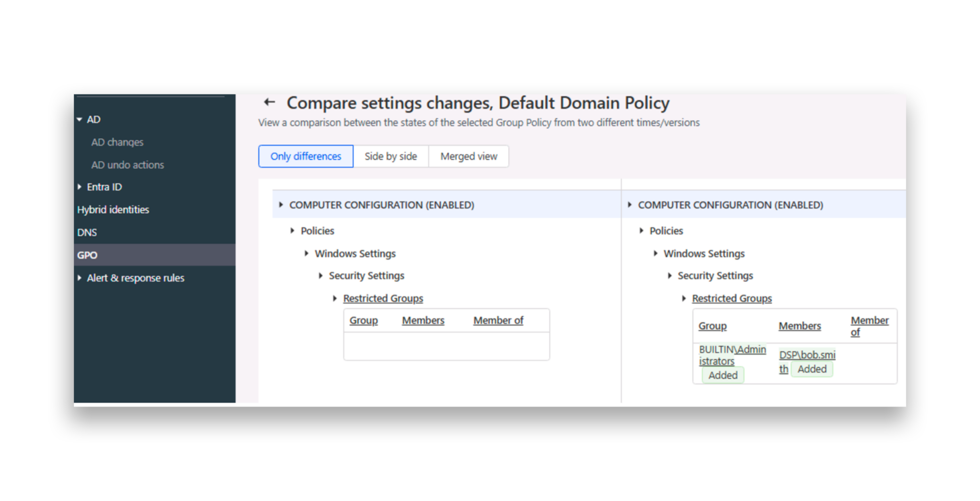The image size is (980, 501).
Task: Collapse Windows Settings in the left pane
Action: pyautogui.click(x=307, y=253)
